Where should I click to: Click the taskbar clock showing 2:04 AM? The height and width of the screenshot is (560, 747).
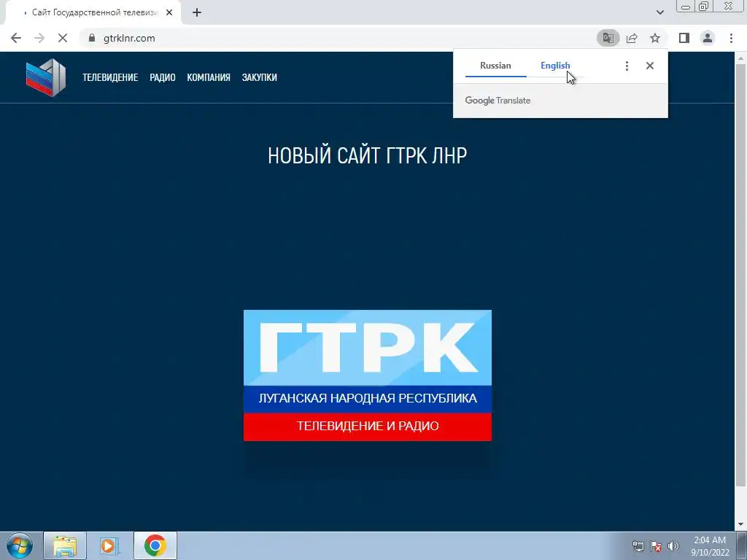[710, 546]
